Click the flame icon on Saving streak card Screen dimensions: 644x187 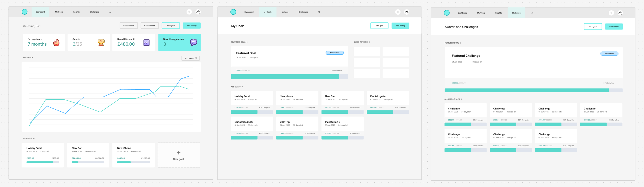56,43
